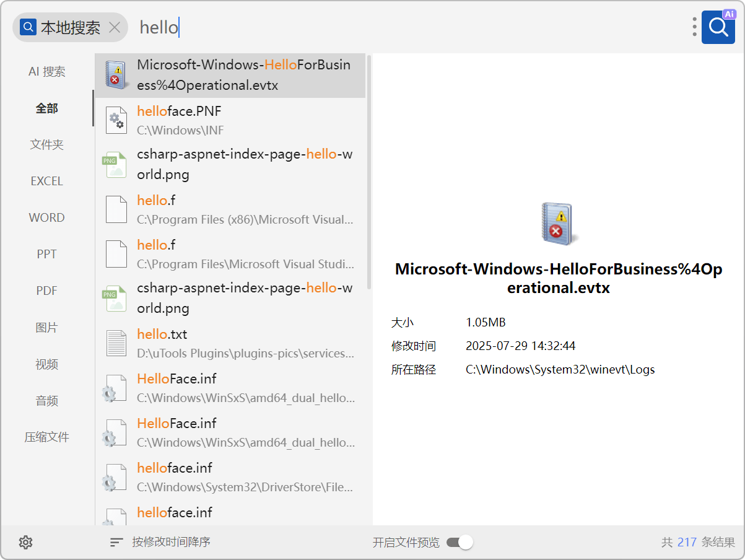
Task: Click the selected evtx result's log icon
Action: coord(116,75)
